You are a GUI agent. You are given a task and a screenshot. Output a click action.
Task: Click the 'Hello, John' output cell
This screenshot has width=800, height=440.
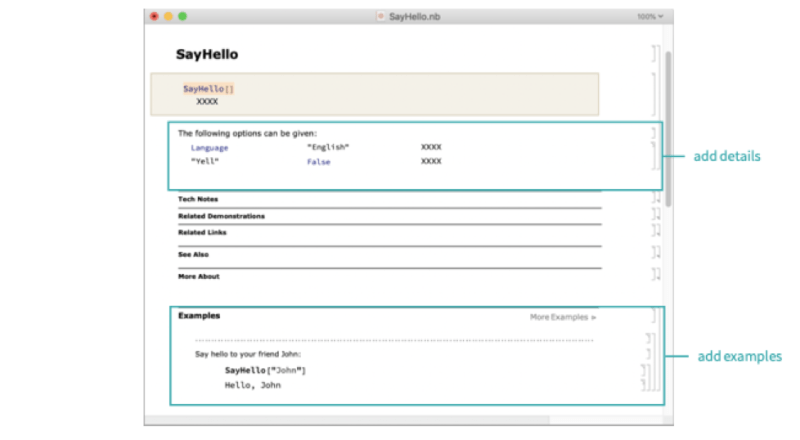click(253, 385)
